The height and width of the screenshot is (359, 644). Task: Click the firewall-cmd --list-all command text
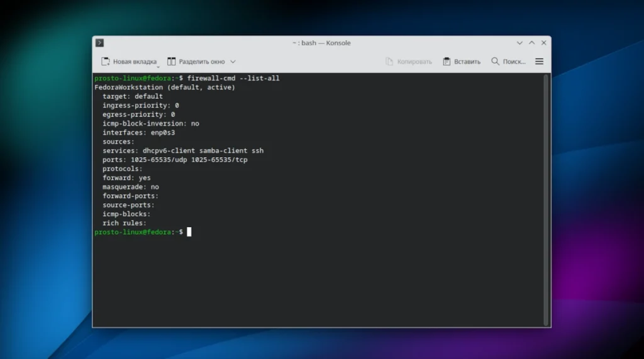(233, 78)
